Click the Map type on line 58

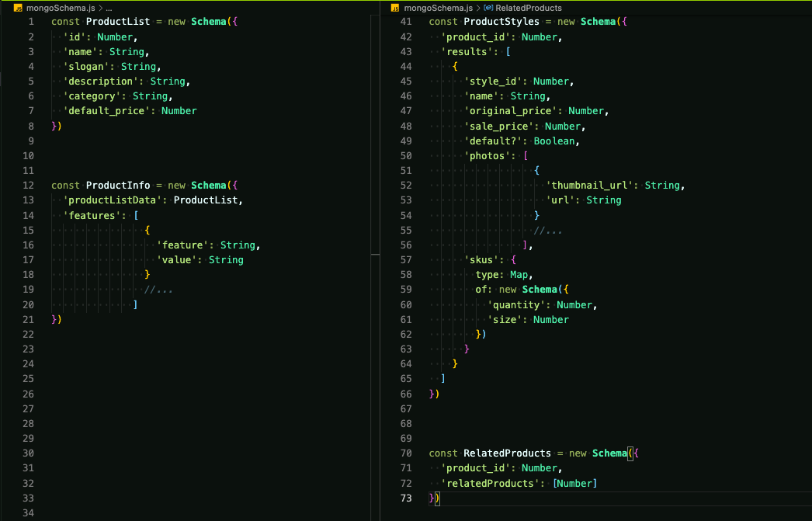coord(519,275)
